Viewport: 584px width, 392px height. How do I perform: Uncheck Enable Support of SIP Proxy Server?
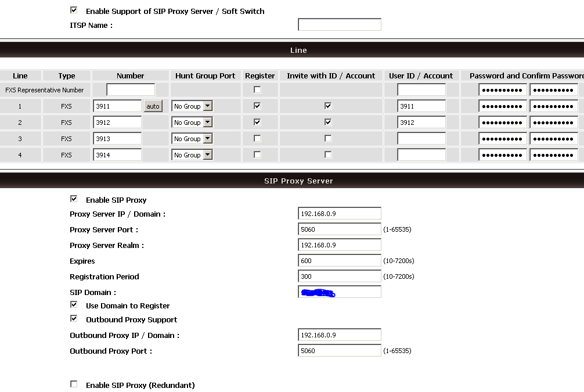[x=74, y=10]
